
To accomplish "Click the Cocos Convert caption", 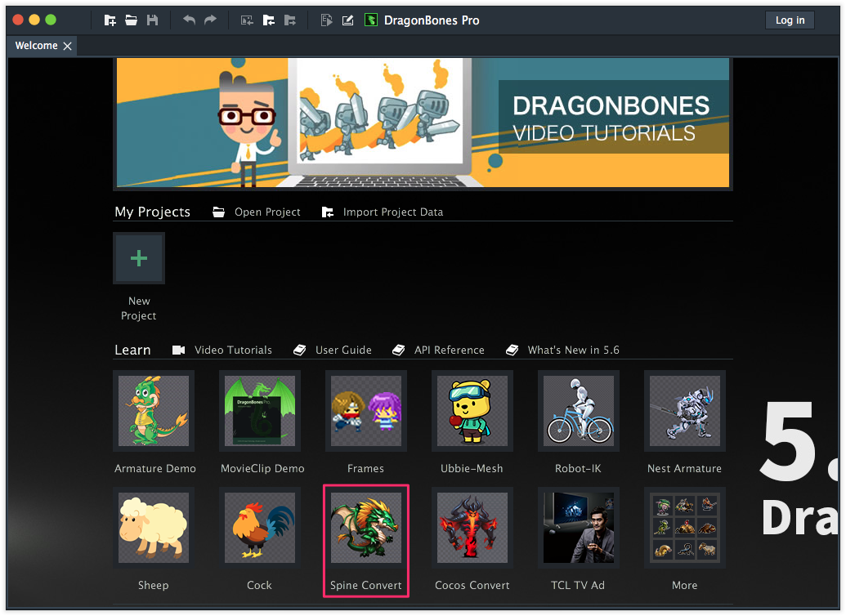I will 472,585.
